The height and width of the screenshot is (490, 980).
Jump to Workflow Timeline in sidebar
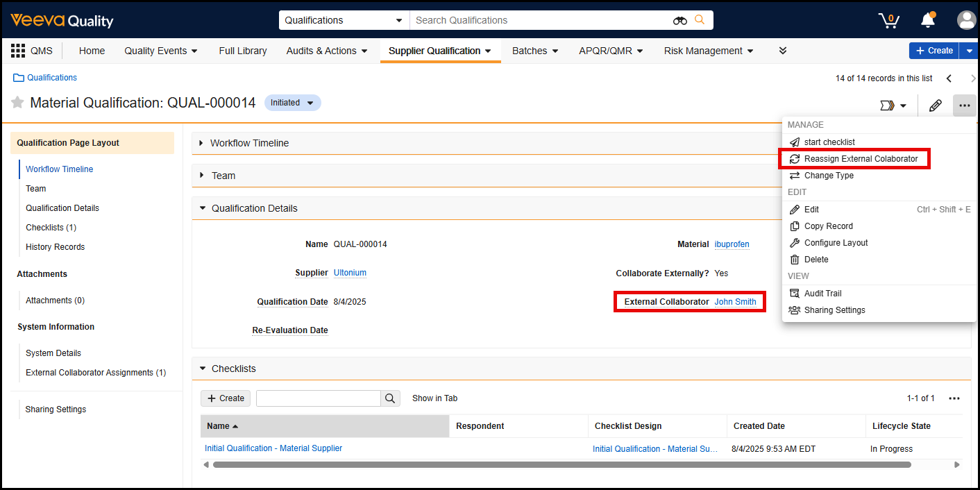(59, 169)
